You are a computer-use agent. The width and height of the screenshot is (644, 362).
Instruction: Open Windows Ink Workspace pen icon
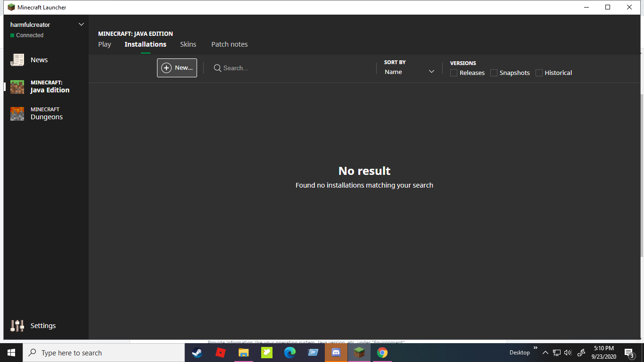tap(581, 353)
